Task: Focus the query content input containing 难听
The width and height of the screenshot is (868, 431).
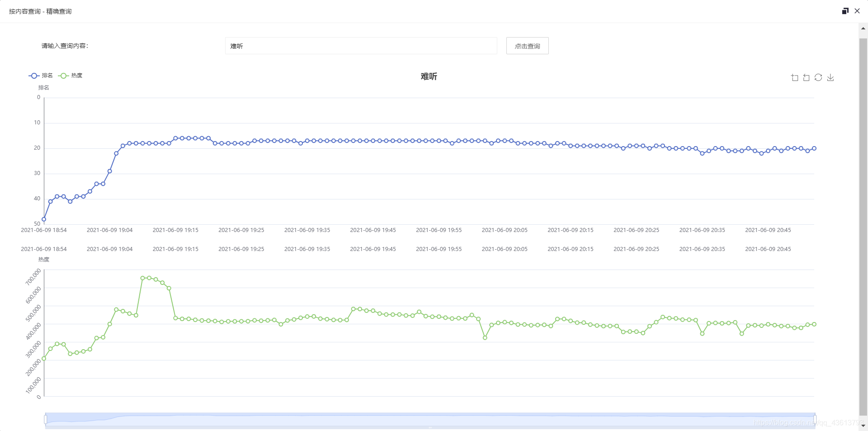Action: [x=361, y=46]
